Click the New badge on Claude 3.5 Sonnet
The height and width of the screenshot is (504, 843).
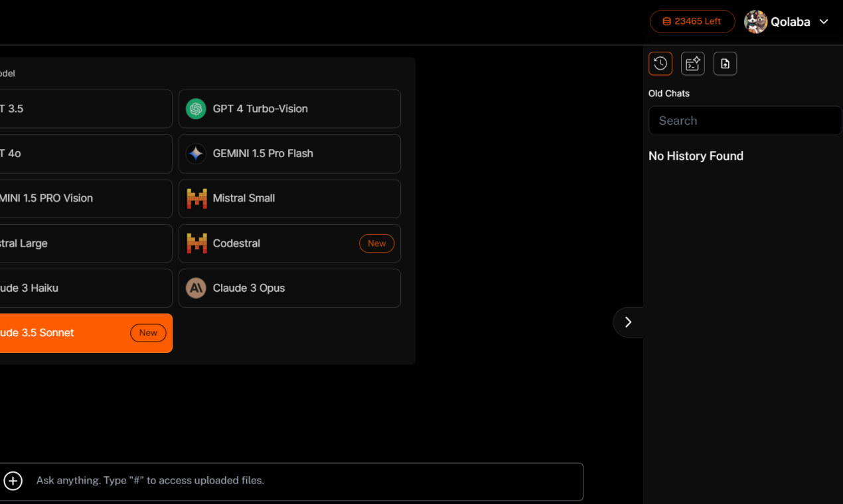148,333
